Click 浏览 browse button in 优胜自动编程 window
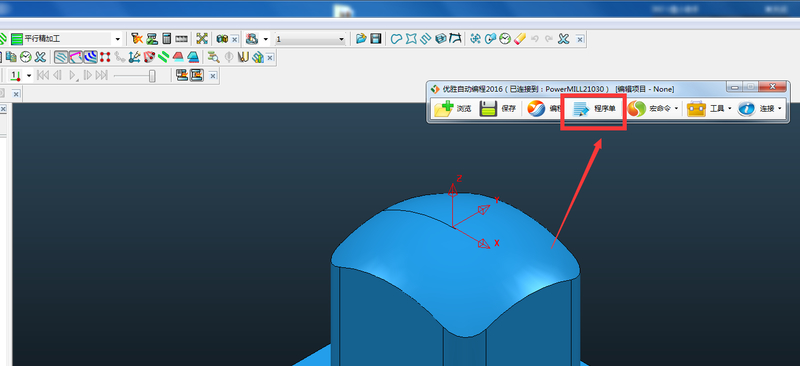This screenshot has width=800, height=366. [x=453, y=108]
